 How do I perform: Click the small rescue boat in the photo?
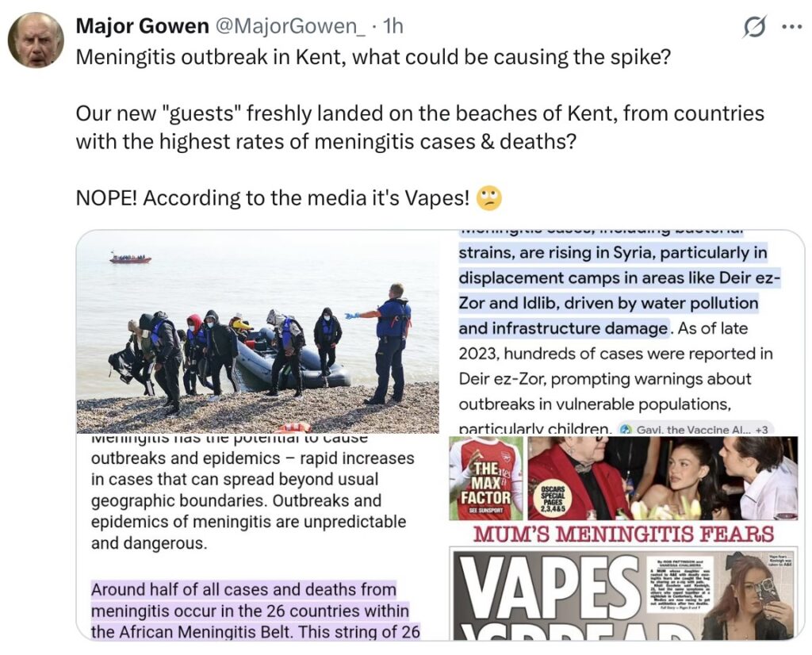tap(130, 258)
